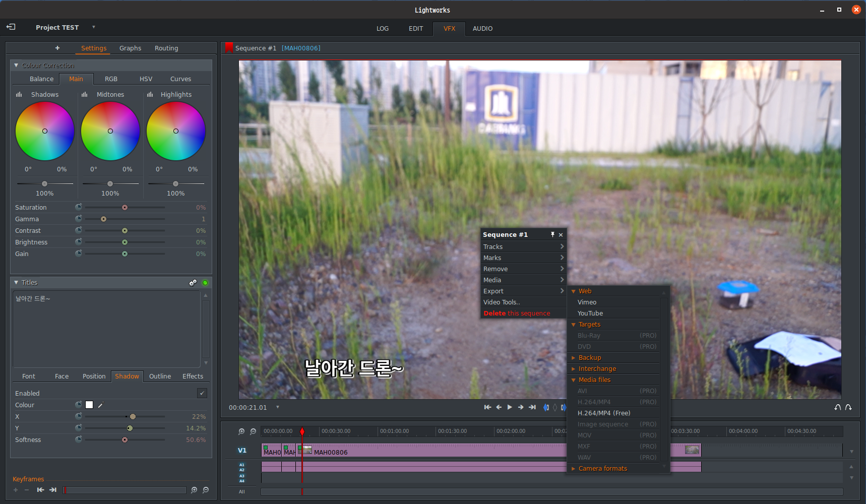
Task: Open the Outline tab in Titles
Action: pos(160,376)
